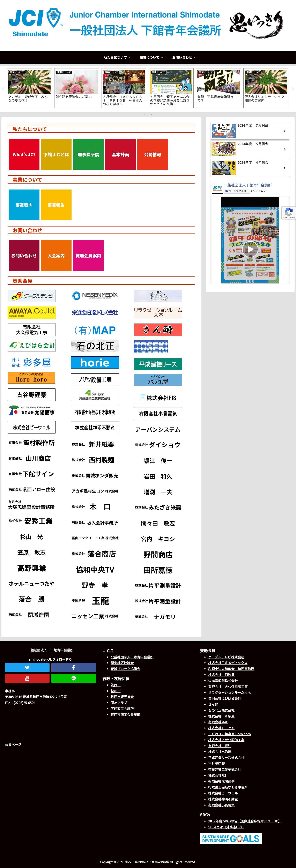This screenshot has width=296, height=868.
Task: Expand the 私たちについて navigation menu
Action: [117, 58]
